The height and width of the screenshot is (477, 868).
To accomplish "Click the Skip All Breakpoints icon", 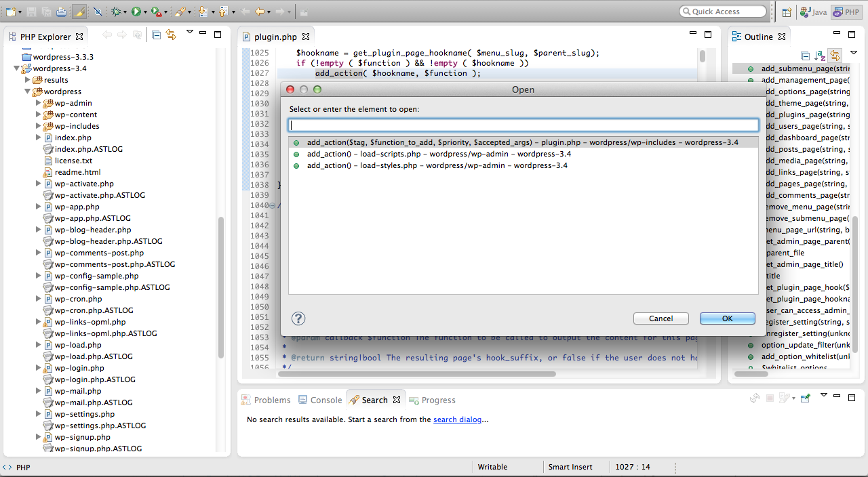I will pyautogui.click(x=98, y=12).
